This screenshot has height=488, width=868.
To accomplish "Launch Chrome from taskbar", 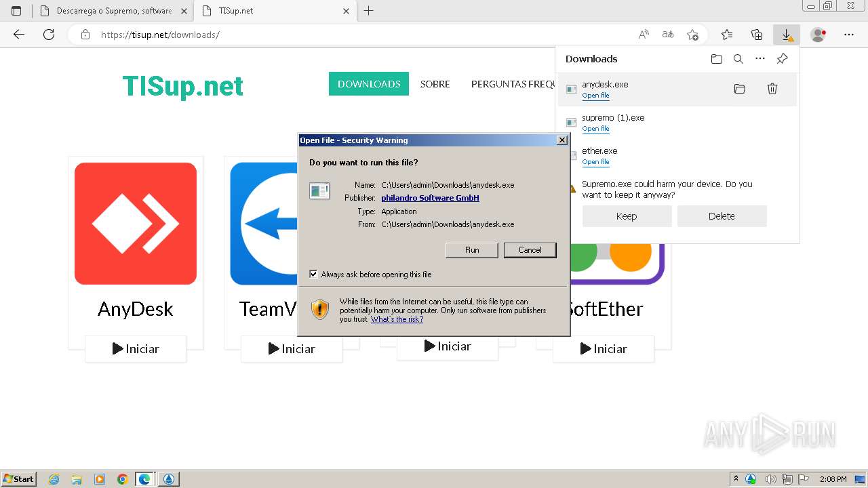I will point(122,479).
